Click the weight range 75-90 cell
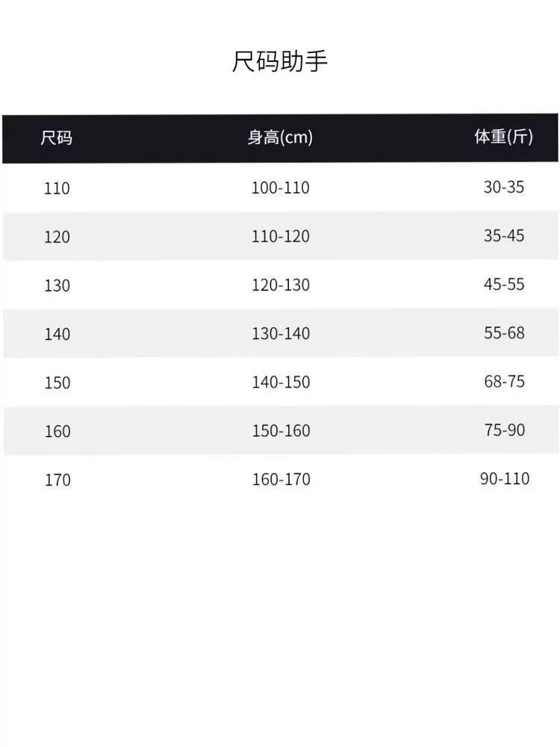 pyautogui.click(x=504, y=430)
